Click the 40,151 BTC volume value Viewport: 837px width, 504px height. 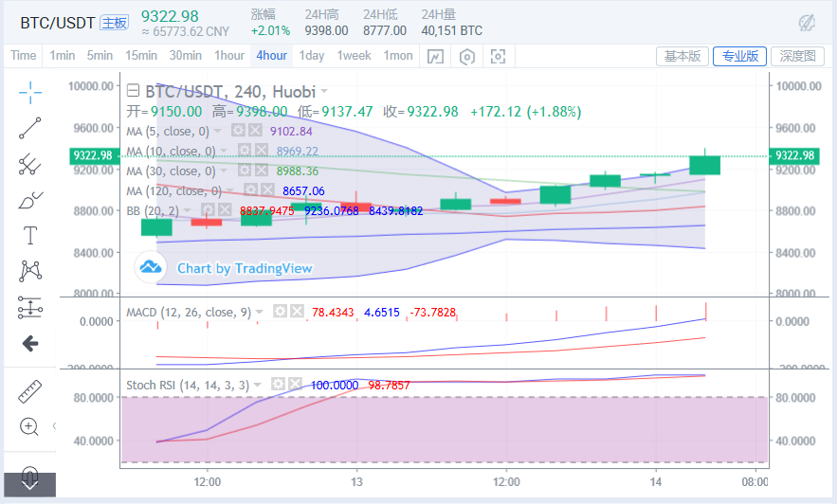[x=451, y=31]
